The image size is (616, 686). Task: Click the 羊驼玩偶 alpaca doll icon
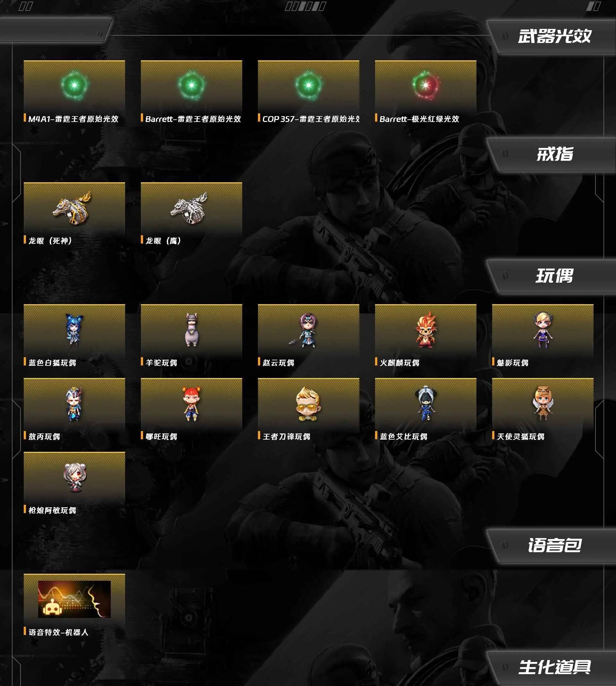(192, 330)
